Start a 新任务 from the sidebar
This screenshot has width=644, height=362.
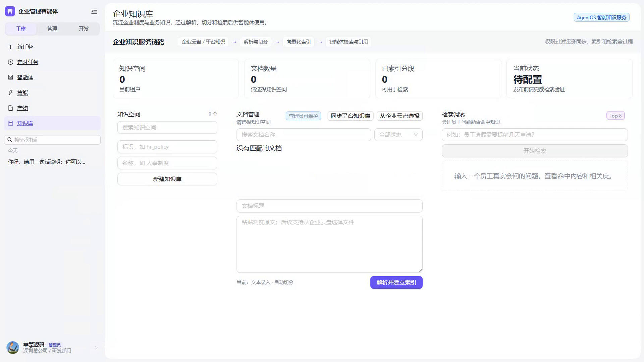click(52, 47)
